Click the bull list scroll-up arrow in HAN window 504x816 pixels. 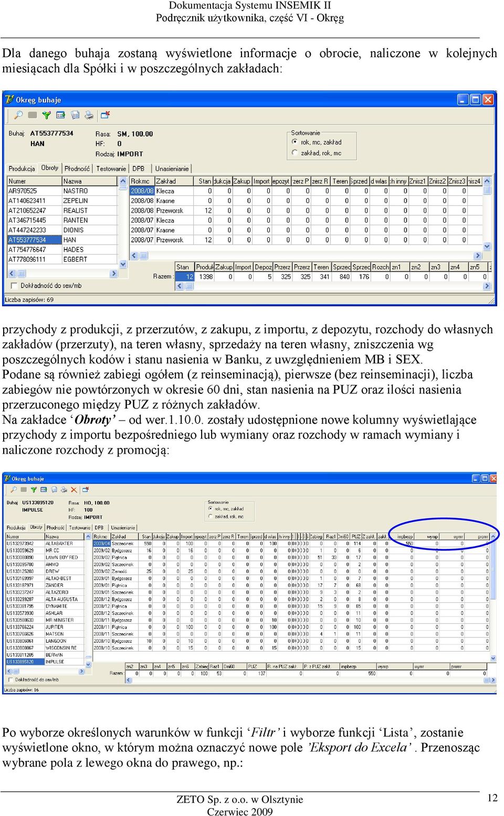pos(123,181)
